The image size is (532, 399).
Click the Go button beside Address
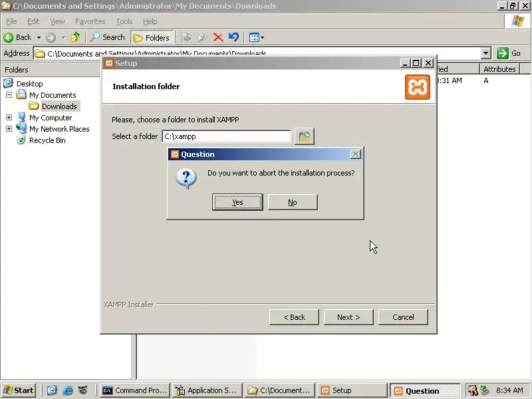point(509,53)
